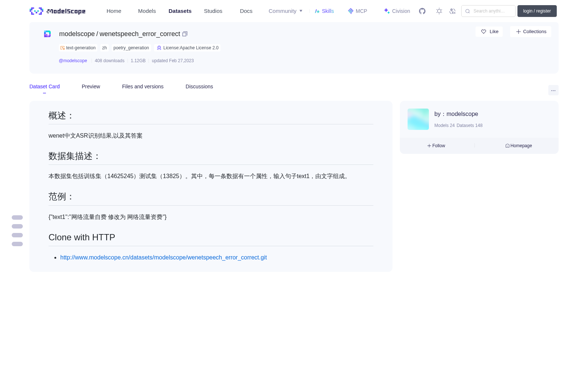The height and width of the screenshot is (368, 588).
Task: Click the Like heart button
Action: [x=489, y=32]
